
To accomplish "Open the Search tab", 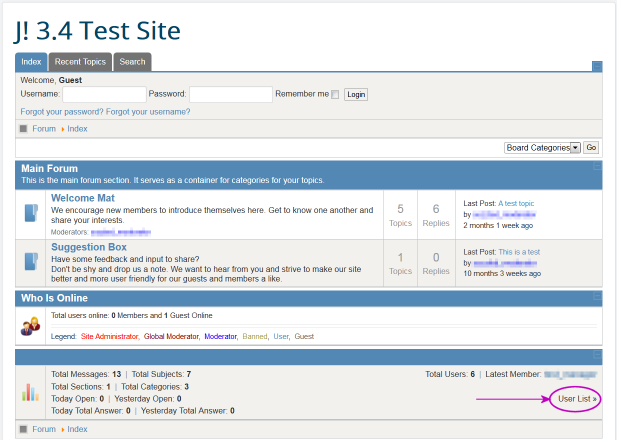I will pyautogui.click(x=132, y=62).
